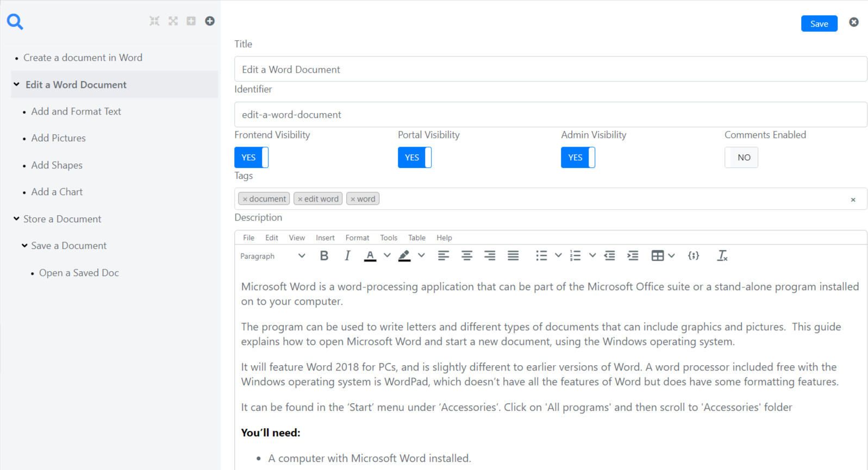The image size is (868, 470).
Task: Open the Tools menu in editor
Action: coord(389,238)
